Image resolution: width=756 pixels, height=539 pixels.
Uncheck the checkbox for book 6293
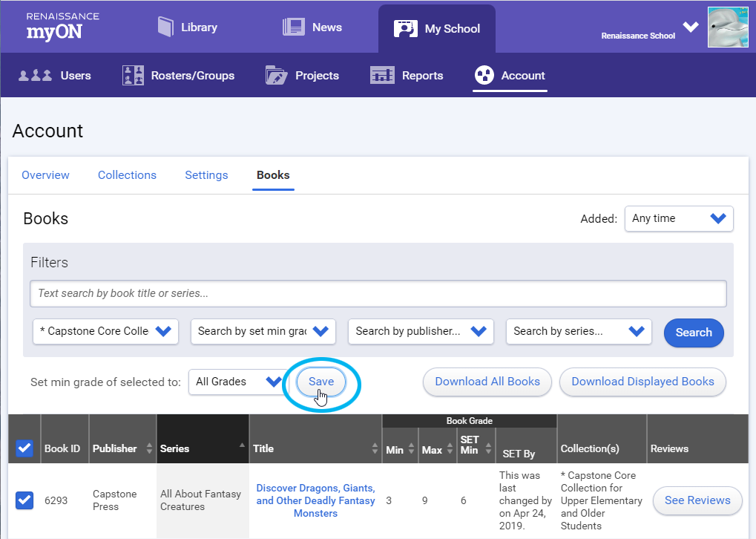(x=24, y=500)
